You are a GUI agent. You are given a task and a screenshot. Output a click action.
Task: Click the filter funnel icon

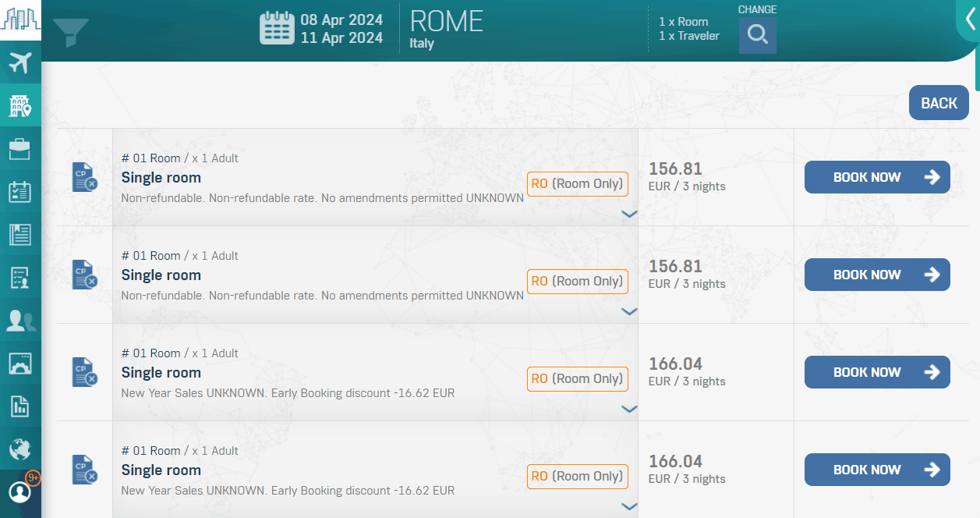(70, 32)
